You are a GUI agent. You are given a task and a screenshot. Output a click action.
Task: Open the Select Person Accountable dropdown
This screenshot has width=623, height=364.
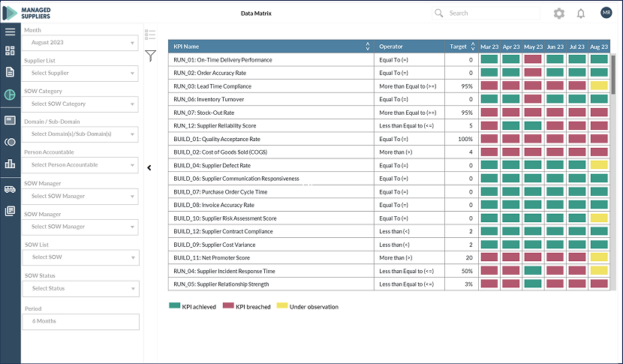coord(80,165)
